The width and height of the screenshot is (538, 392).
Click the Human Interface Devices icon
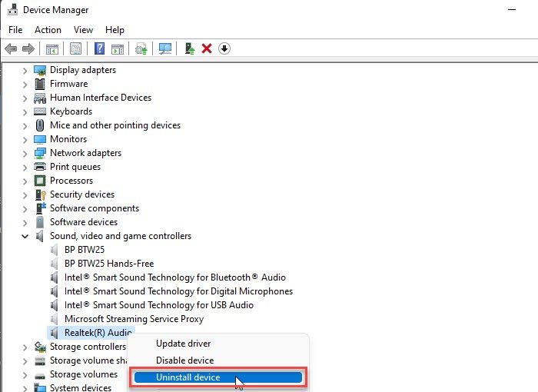pos(40,98)
